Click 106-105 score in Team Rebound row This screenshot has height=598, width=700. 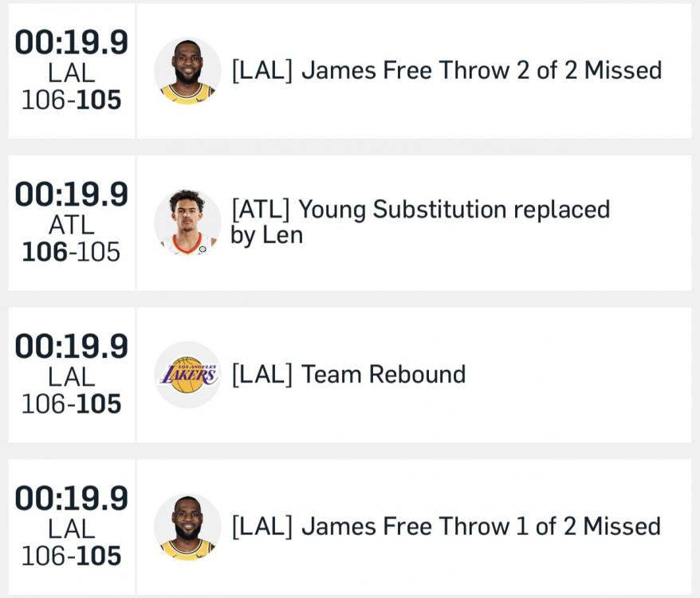pyautogui.click(x=71, y=403)
